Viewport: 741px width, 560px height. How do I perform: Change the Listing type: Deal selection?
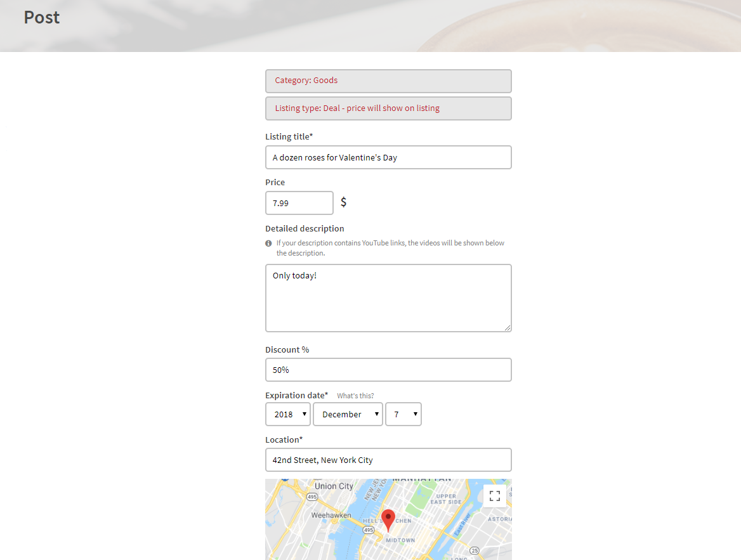pyautogui.click(x=388, y=108)
